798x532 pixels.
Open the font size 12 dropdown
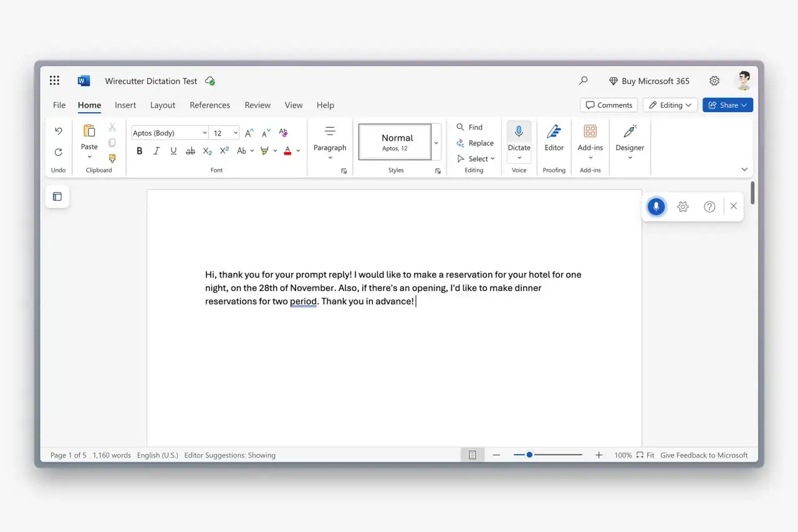pyautogui.click(x=235, y=133)
